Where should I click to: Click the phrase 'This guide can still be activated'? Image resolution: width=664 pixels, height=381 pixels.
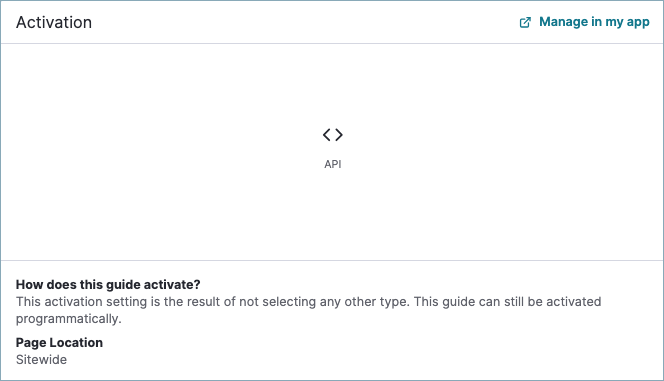point(507,302)
